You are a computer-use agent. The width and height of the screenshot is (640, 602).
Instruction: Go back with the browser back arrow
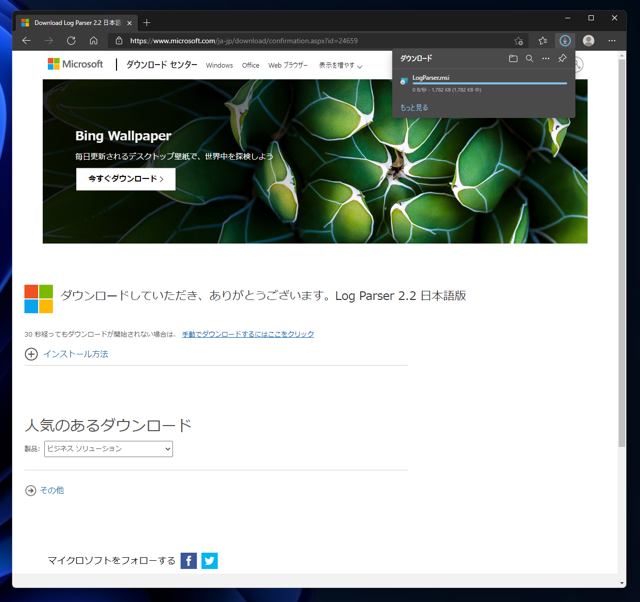(x=27, y=40)
